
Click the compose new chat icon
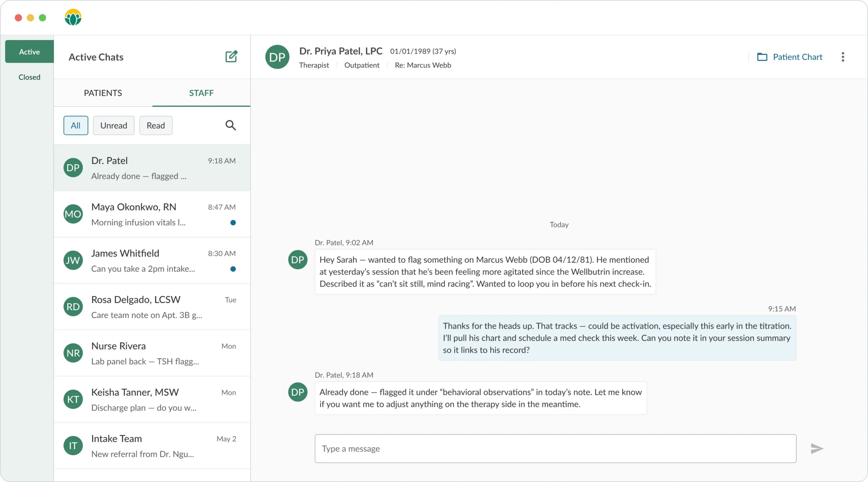click(231, 57)
